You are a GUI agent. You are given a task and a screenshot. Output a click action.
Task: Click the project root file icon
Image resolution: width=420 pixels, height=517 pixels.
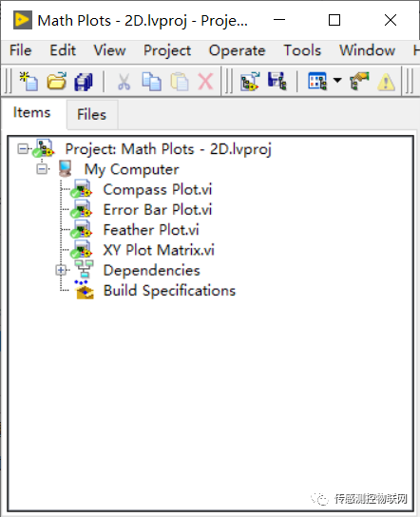(44, 148)
